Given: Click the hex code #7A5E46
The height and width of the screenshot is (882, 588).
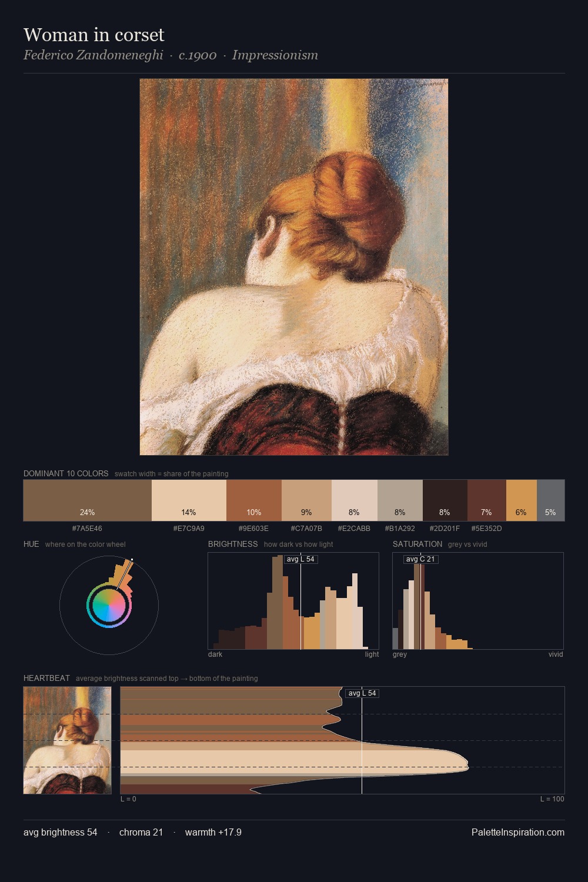Looking at the screenshot, I should pos(87,529).
